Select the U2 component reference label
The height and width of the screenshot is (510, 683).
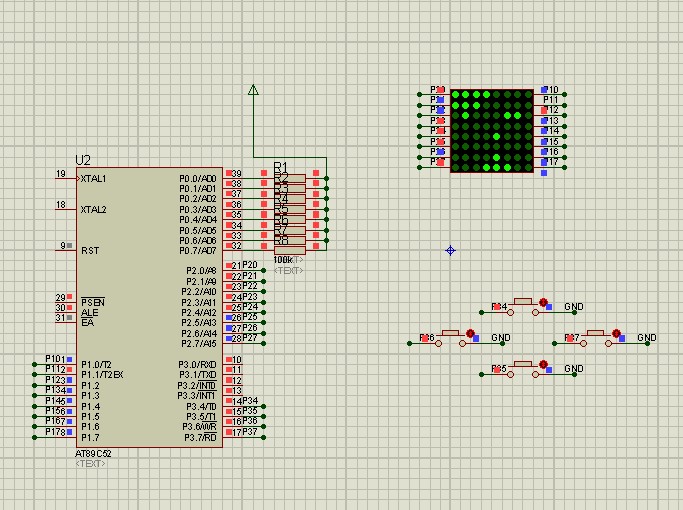(x=83, y=160)
